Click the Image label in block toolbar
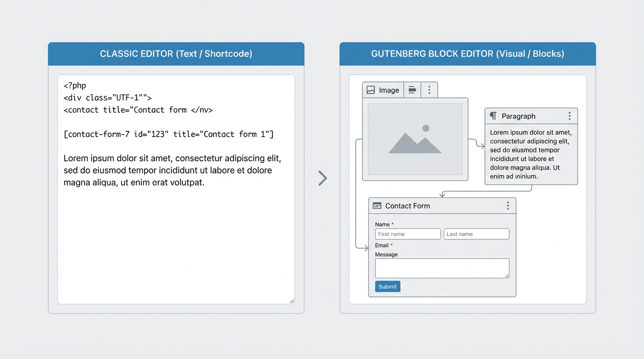 click(389, 90)
